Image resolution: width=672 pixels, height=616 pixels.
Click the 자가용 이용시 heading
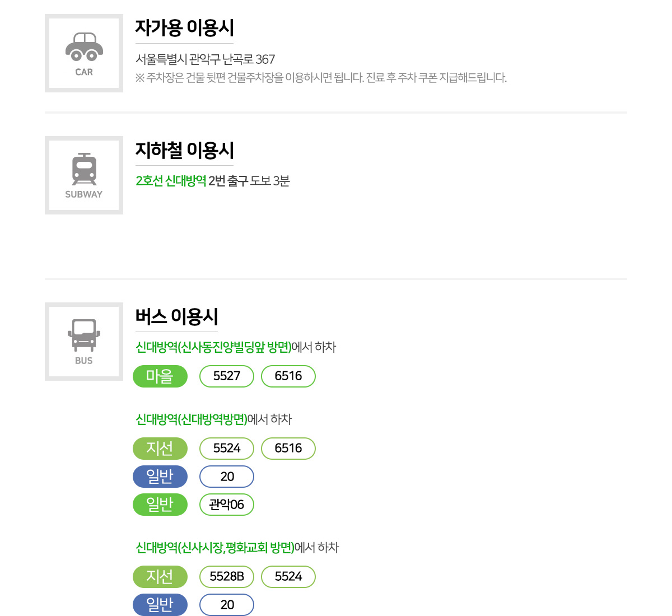[184, 27]
